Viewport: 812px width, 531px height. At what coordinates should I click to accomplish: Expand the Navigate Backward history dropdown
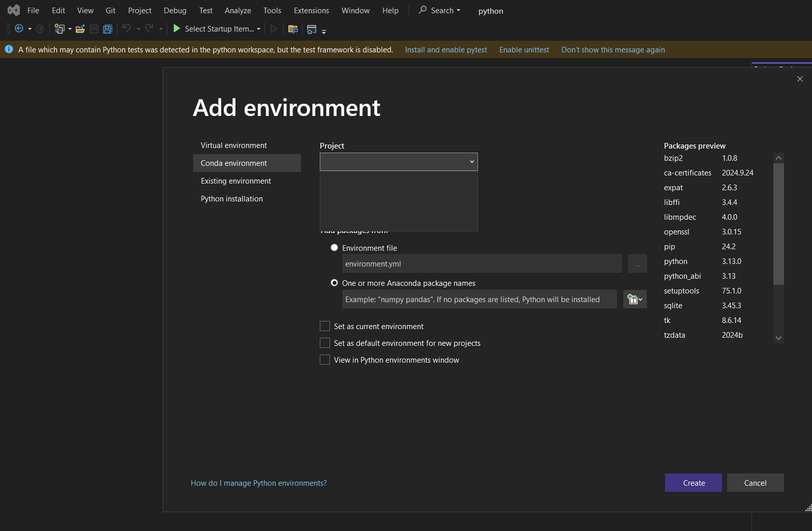coord(29,29)
